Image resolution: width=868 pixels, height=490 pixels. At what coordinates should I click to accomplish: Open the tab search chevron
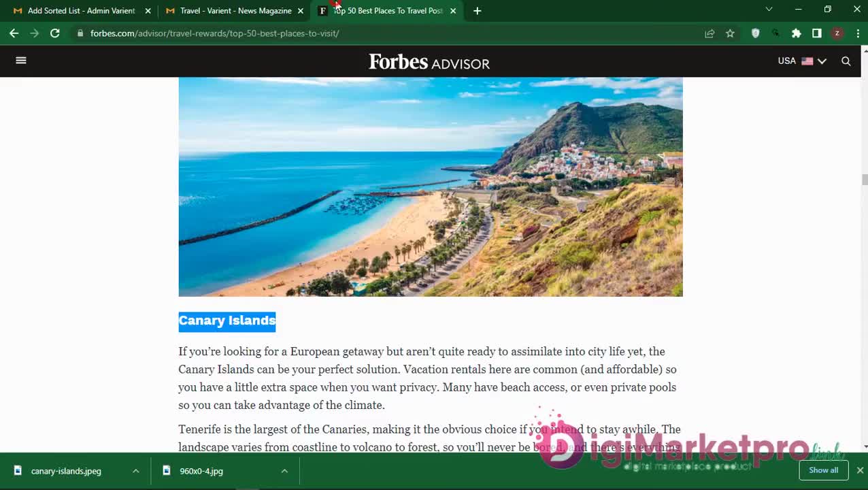pos(769,10)
